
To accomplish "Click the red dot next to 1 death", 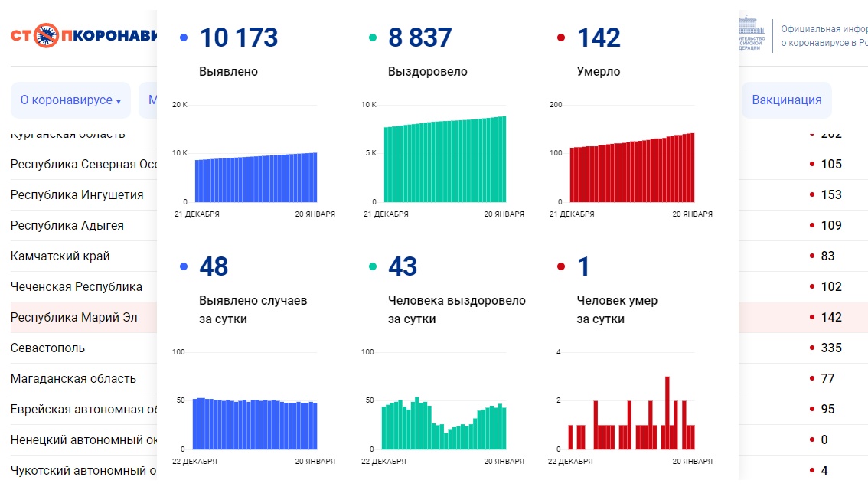I will pyautogui.click(x=562, y=266).
